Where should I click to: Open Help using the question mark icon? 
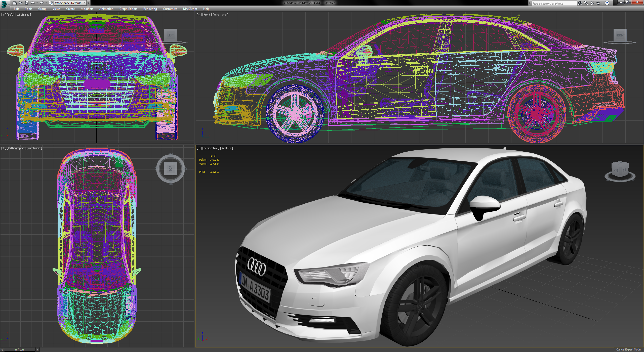pyautogui.click(x=607, y=3)
